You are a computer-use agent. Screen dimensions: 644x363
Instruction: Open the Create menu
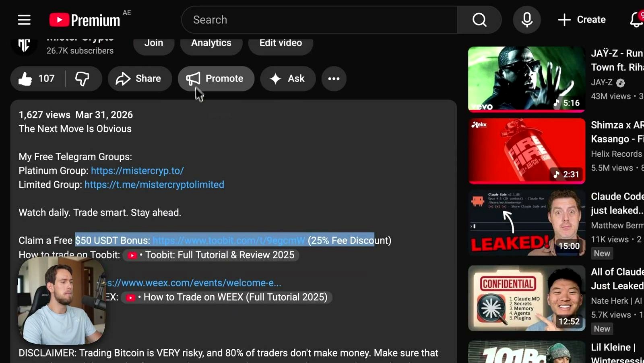pyautogui.click(x=582, y=20)
